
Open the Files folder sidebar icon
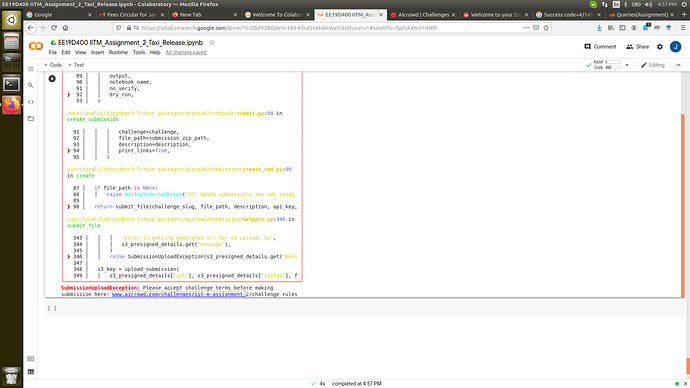pyautogui.click(x=30, y=118)
